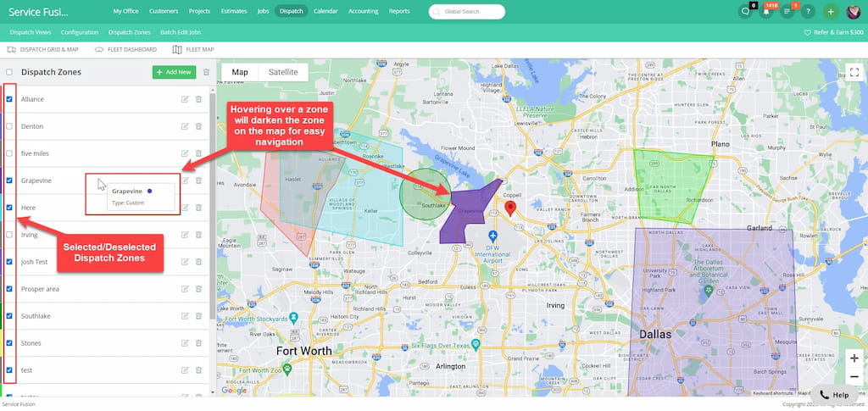
Task: Click the green quick-add plus icon
Action: (x=831, y=11)
